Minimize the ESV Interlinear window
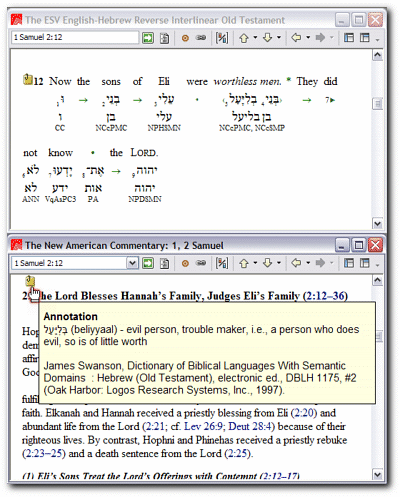This screenshot has width=400, height=497. (342, 20)
